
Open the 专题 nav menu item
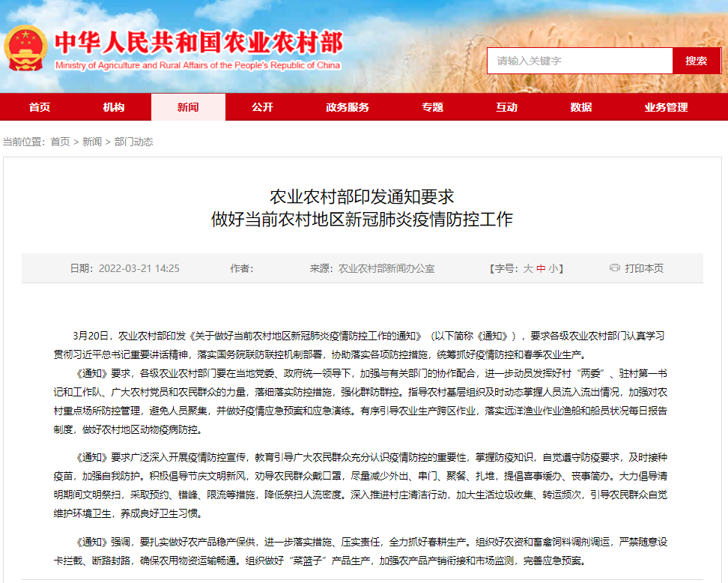(x=432, y=107)
